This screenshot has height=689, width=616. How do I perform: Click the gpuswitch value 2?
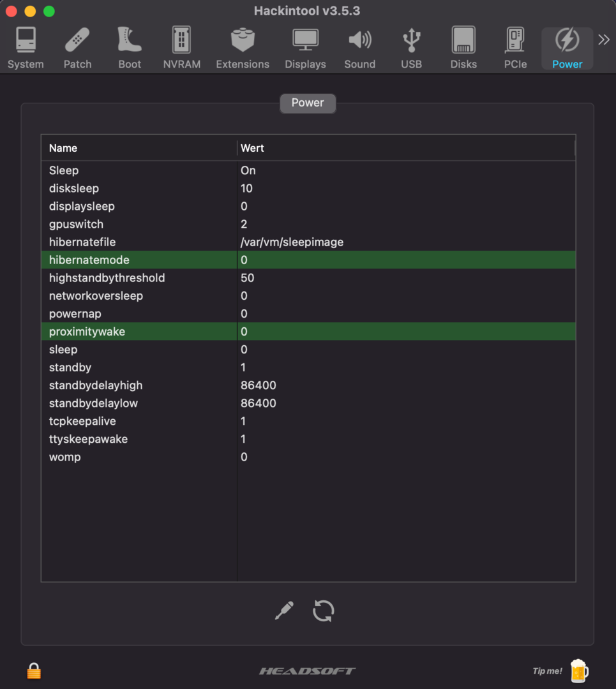[x=244, y=224]
